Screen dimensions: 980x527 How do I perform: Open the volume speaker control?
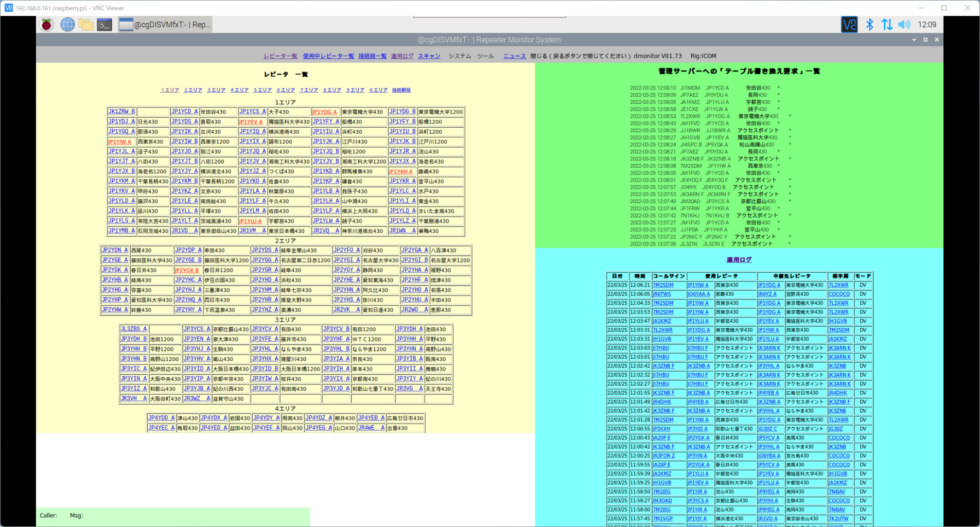tap(904, 24)
